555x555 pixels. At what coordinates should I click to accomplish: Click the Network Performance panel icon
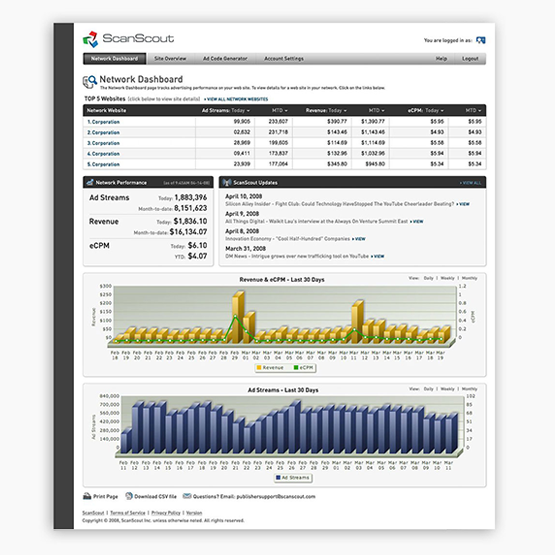(x=90, y=182)
